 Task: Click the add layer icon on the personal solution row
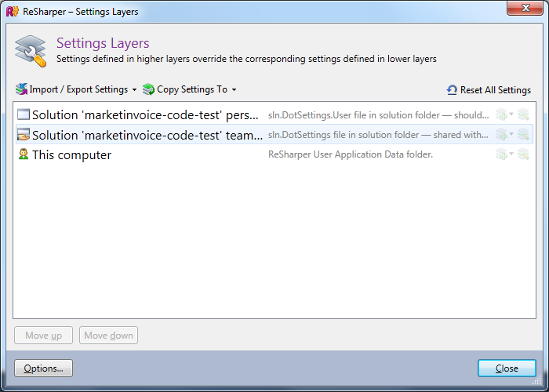tap(500, 114)
